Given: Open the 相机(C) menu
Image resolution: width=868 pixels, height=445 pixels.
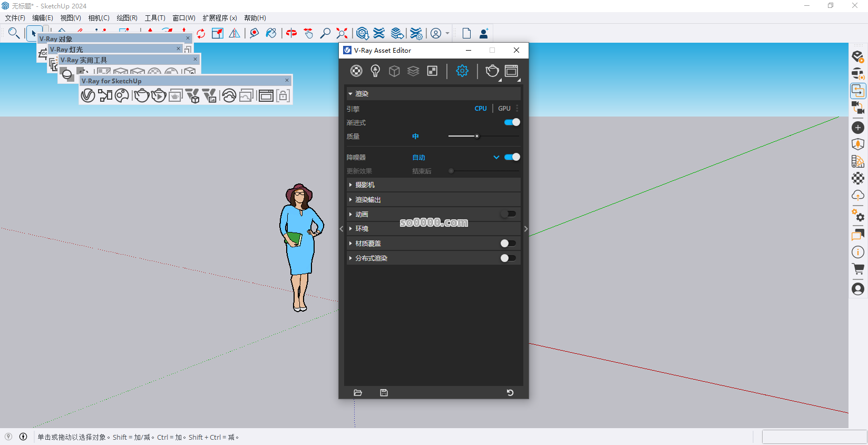Looking at the screenshot, I should click(99, 18).
